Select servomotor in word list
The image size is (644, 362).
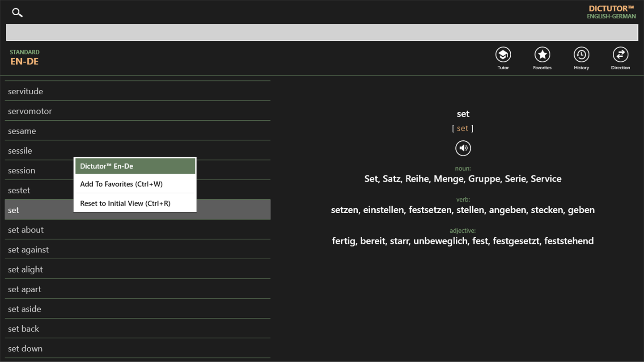(138, 111)
